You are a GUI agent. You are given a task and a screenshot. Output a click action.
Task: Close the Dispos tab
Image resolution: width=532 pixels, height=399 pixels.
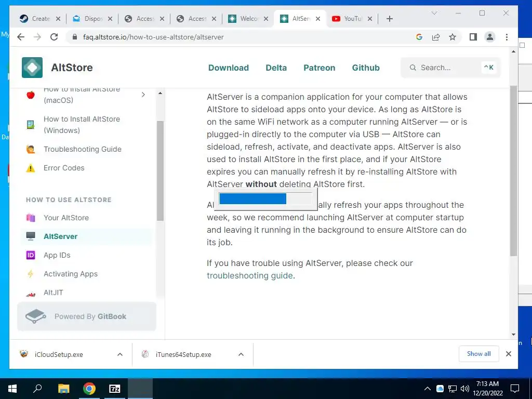click(110, 19)
